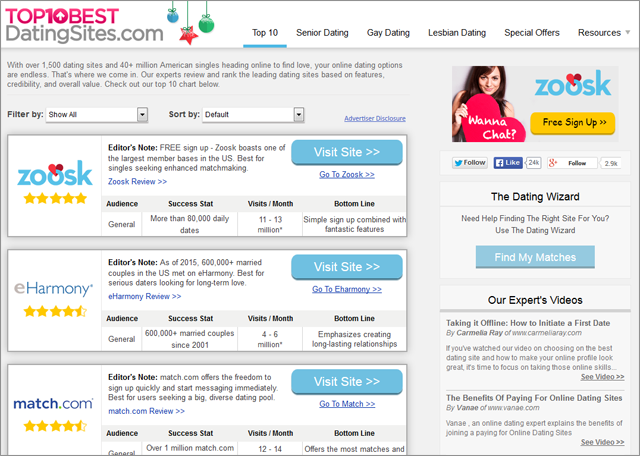Click the Zoosk five-star rating

(x=53, y=198)
